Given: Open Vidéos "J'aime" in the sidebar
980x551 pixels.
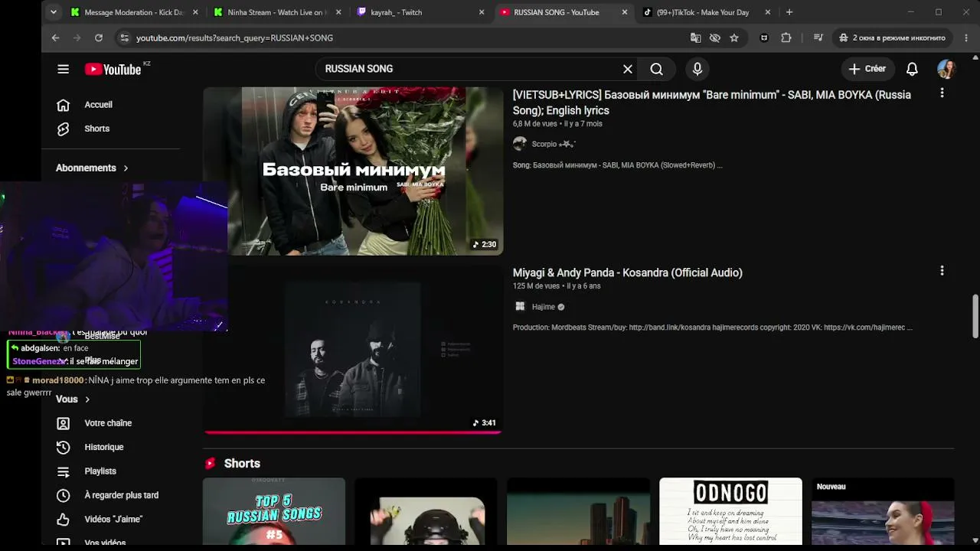Looking at the screenshot, I should (113, 519).
